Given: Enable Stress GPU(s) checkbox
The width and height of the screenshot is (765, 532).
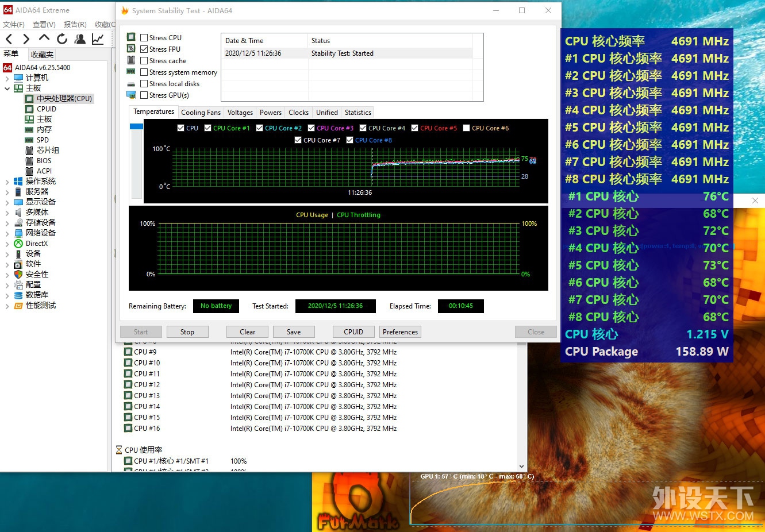Looking at the screenshot, I should (x=144, y=95).
